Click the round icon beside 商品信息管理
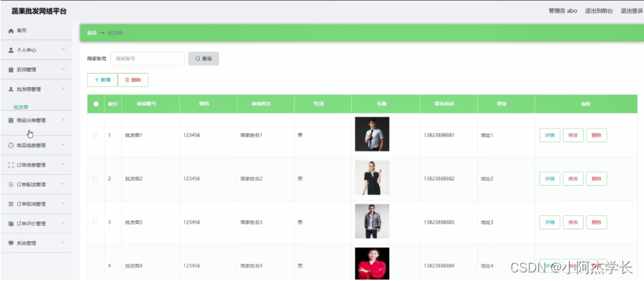This screenshot has height=281, width=644. pyautogui.click(x=11, y=145)
